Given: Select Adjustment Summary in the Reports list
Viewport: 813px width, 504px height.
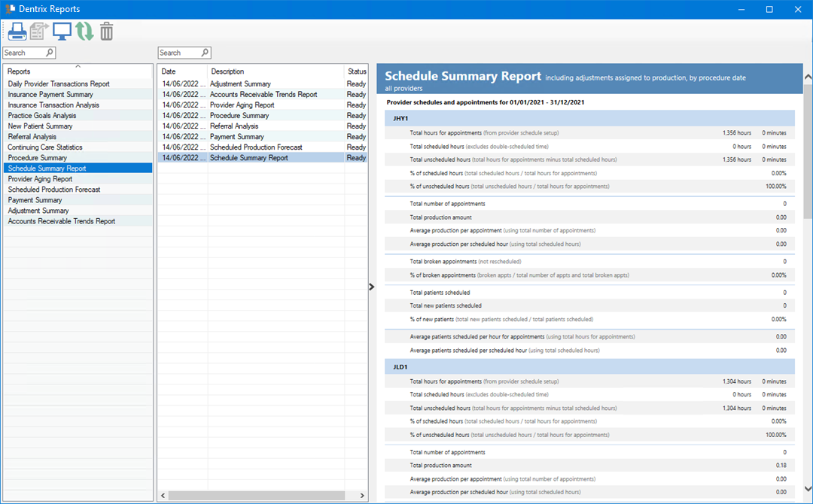Looking at the screenshot, I should [78, 211].
